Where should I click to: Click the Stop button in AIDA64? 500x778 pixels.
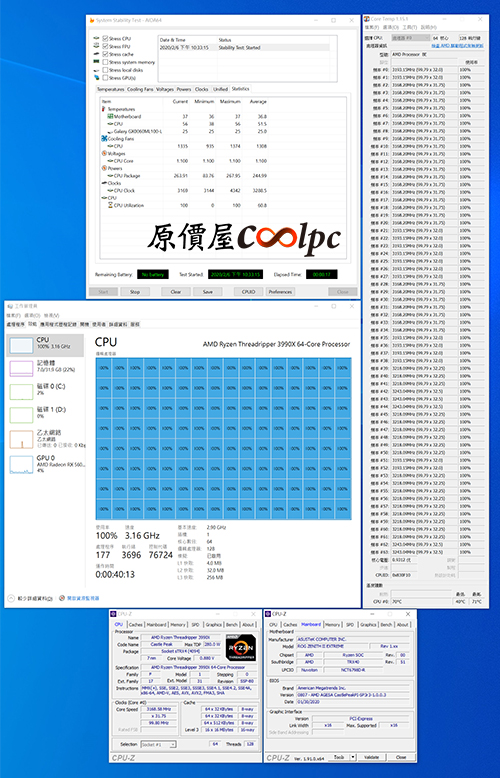(x=135, y=292)
